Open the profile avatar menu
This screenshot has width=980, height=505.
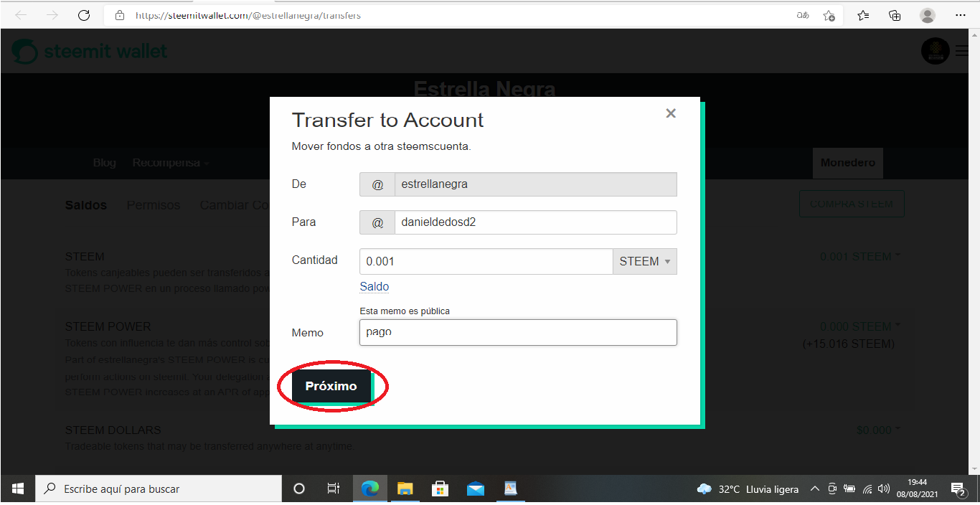[x=935, y=51]
